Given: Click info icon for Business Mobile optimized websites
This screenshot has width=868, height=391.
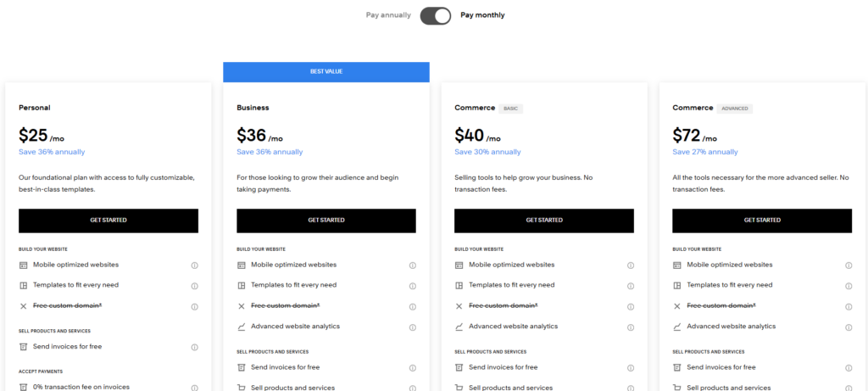Looking at the screenshot, I should point(413,265).
